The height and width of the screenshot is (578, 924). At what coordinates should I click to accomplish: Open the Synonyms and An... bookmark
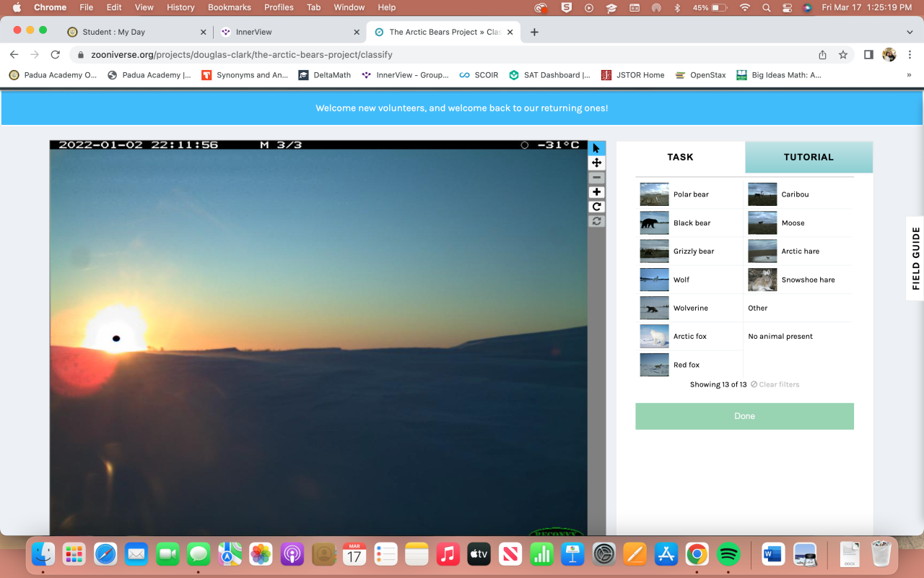245,74
